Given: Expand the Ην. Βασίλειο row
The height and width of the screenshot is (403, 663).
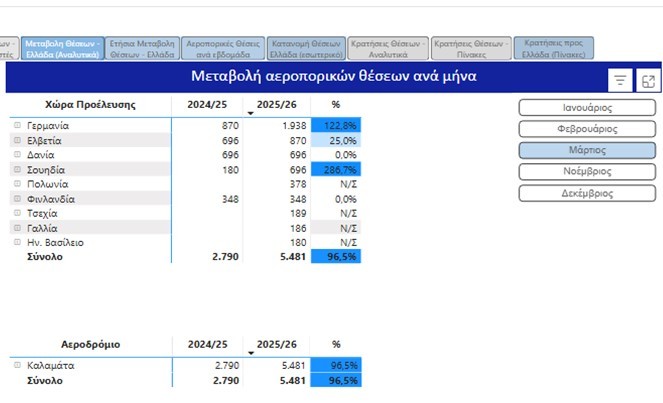Looking at the screenshot, I should point(16,242).
